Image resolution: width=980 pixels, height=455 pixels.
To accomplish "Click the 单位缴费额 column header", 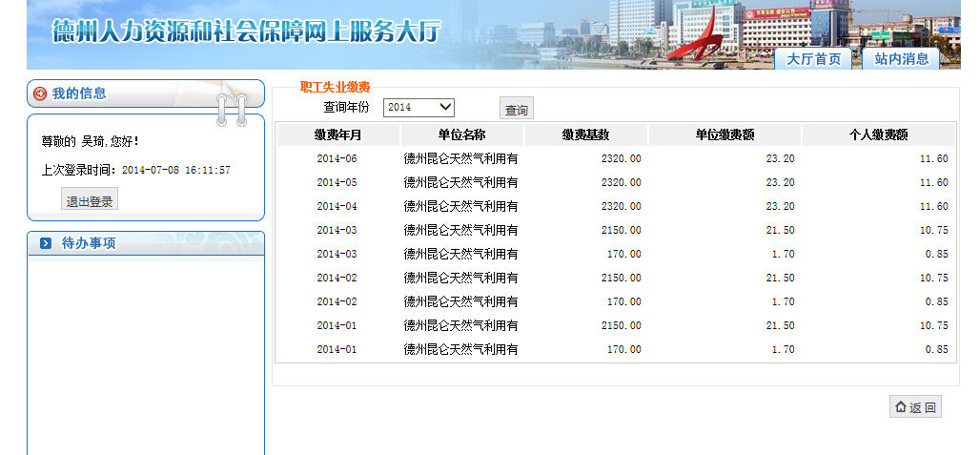I will point(723,134).
